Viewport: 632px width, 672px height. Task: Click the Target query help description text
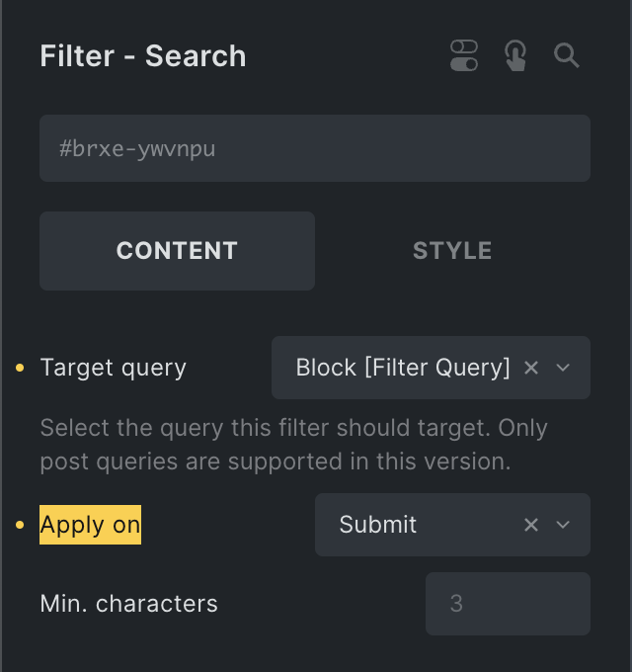[293, 445]
